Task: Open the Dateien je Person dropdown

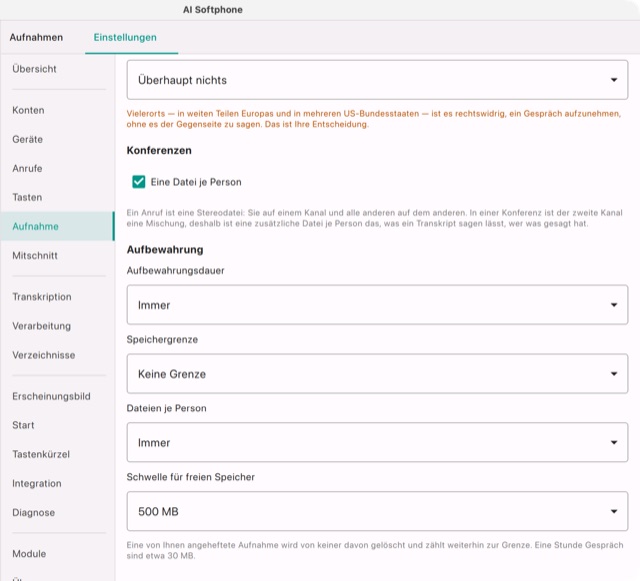Action: [x=377, y=443]
